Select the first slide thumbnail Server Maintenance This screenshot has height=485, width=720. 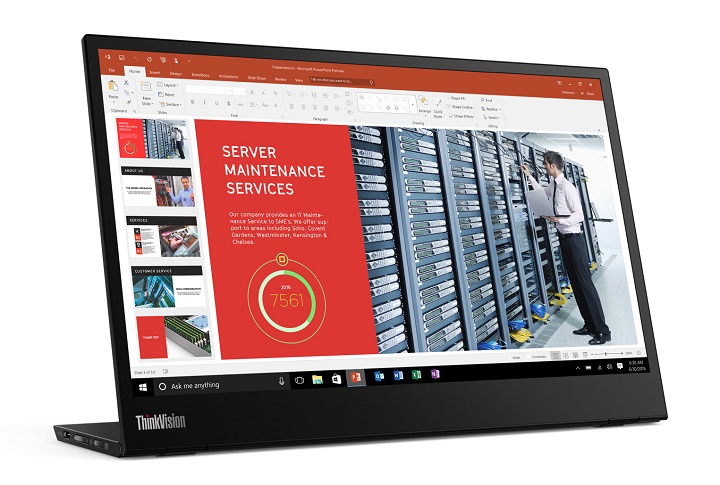(153, 139)
